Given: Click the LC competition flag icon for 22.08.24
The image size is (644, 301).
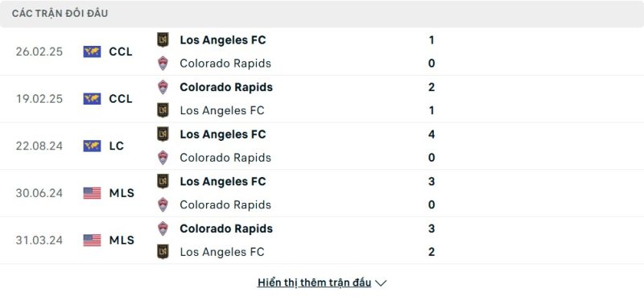Looking at the screenshot, I should pos(92,146).
